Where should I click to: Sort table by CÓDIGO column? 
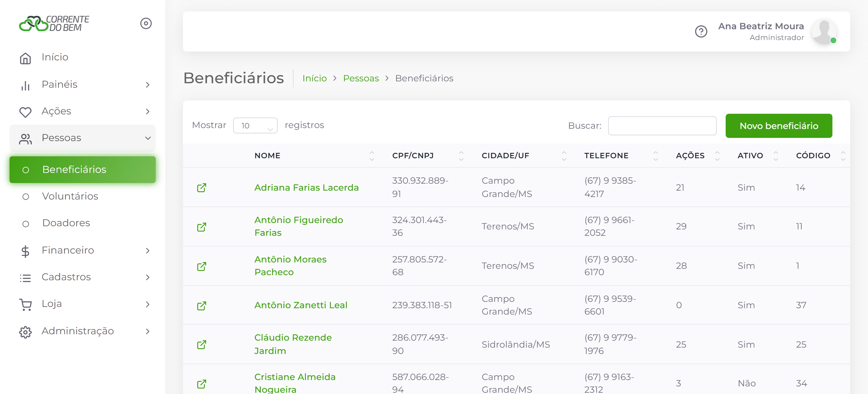[x=820, y=155]
